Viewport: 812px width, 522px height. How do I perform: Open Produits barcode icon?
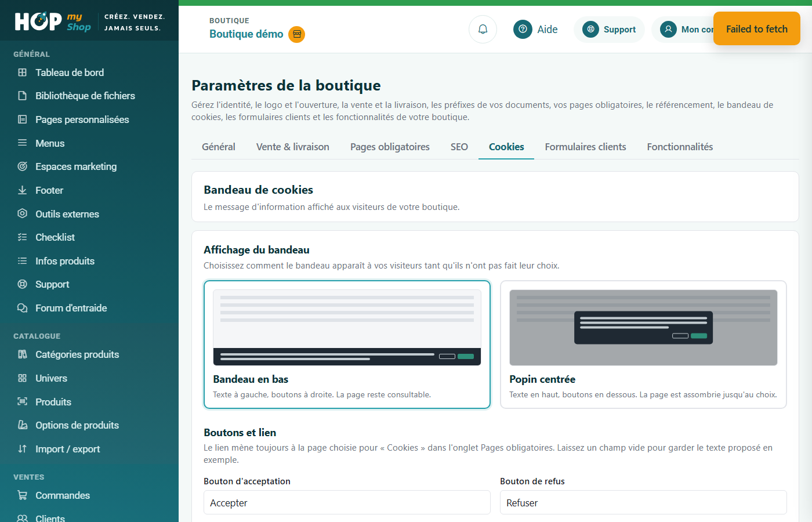point(22,401)
